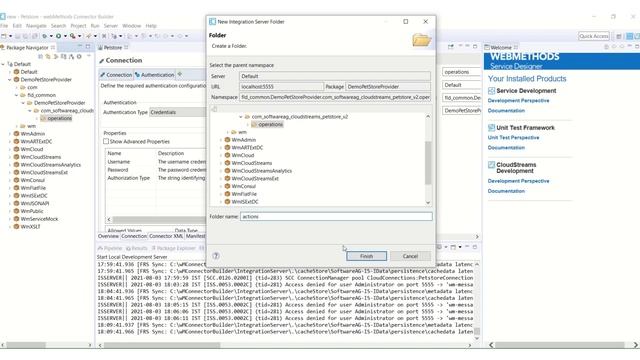The height and width of the screenshot is (360, 640).
Task: Minimize the Package Navigator panel
Action: click(x=80, y=47)
